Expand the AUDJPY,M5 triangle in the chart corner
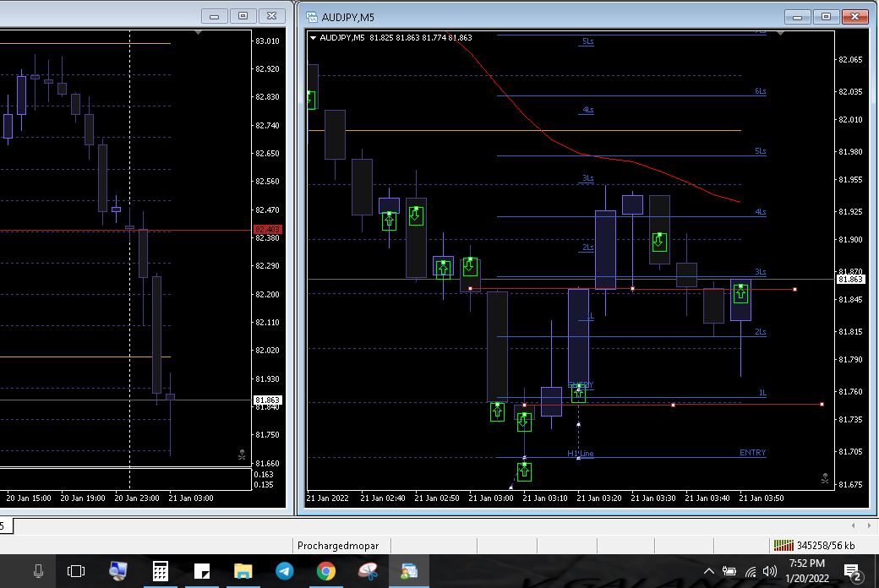This screenshot has width=879, height=588. pyautogui.click(x=314, y=38)
